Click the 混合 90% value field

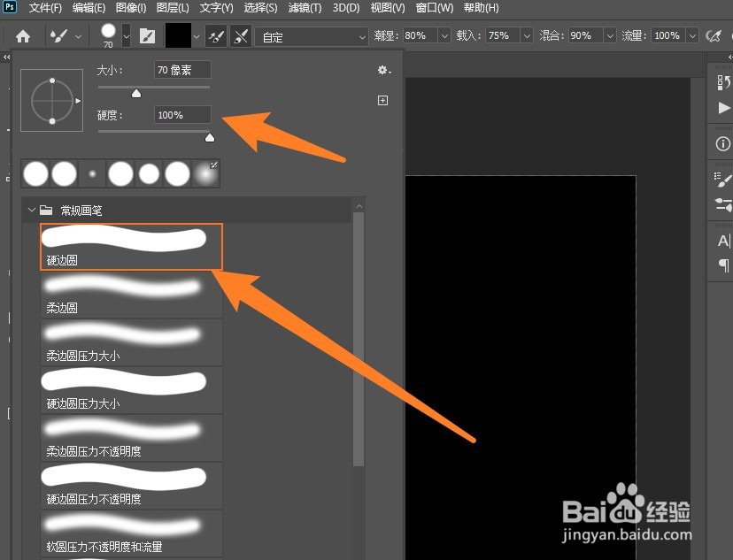[586, 35]
